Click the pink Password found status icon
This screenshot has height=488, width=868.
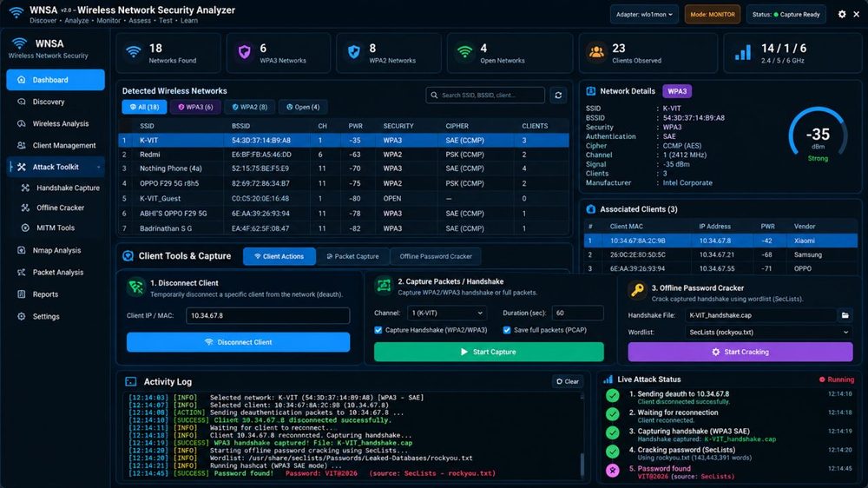coord(612,471)
